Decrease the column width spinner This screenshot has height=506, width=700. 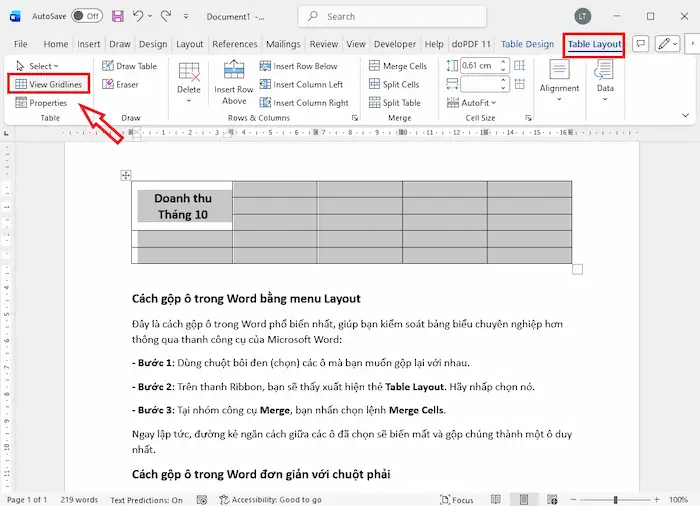tap(503, 88)
